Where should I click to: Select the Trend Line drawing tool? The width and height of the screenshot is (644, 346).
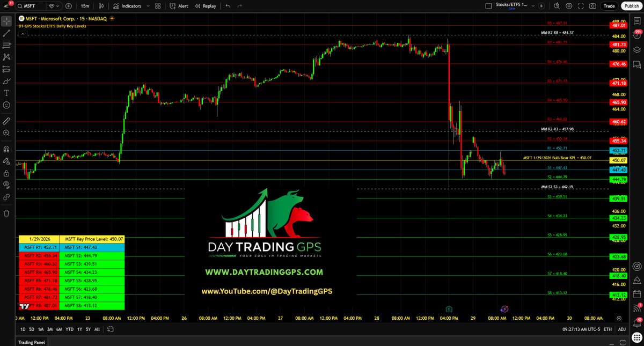[x=6, y=33]
